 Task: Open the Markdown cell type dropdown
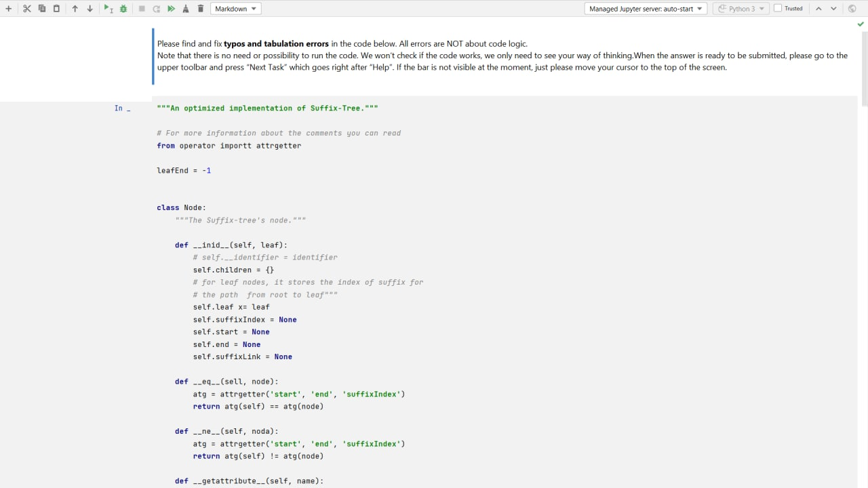[236, 9]
